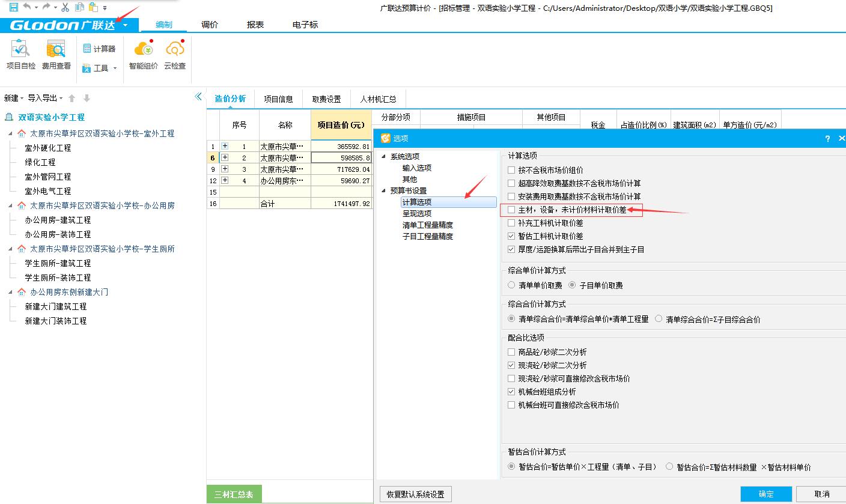Select 计算选项 in the options tree
846x504 pixels.
449,202
